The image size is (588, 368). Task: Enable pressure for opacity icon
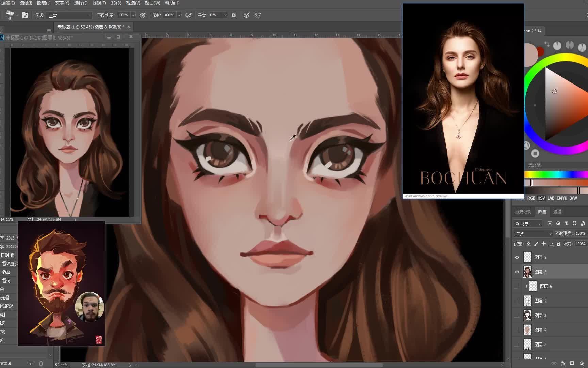[143, 15]
